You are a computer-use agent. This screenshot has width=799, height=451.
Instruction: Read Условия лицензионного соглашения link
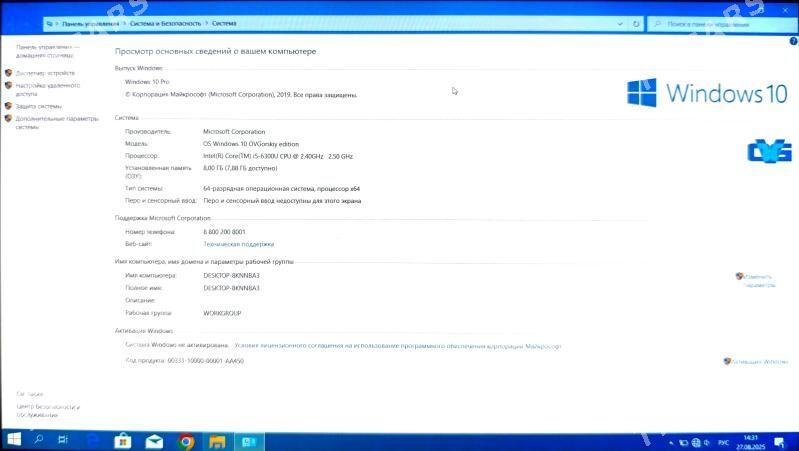click(397, 346)
